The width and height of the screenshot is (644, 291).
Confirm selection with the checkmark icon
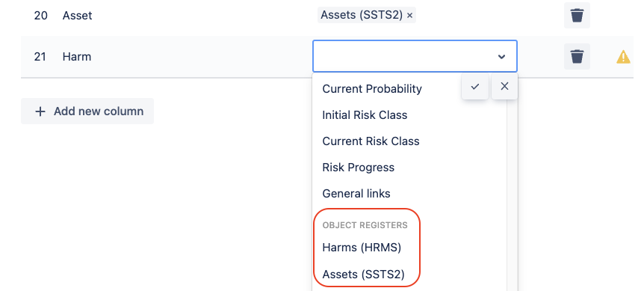pyautogui.click(x=475, y=86)
